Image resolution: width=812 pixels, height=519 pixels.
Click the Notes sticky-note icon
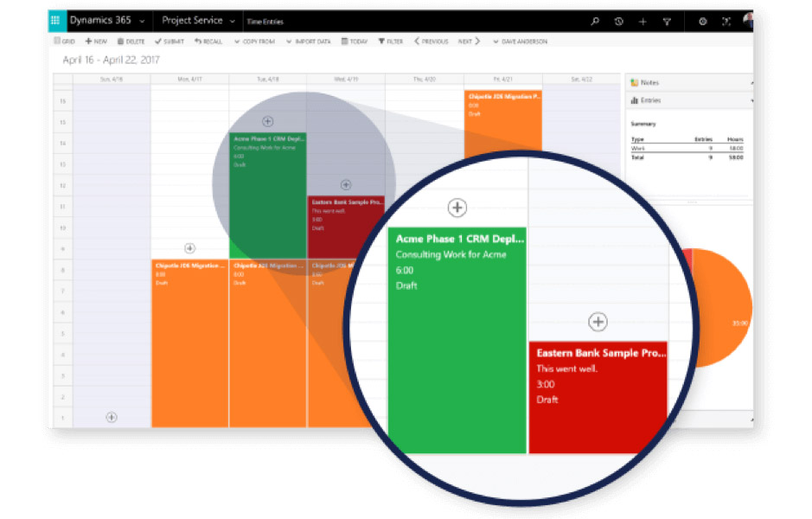635,82
